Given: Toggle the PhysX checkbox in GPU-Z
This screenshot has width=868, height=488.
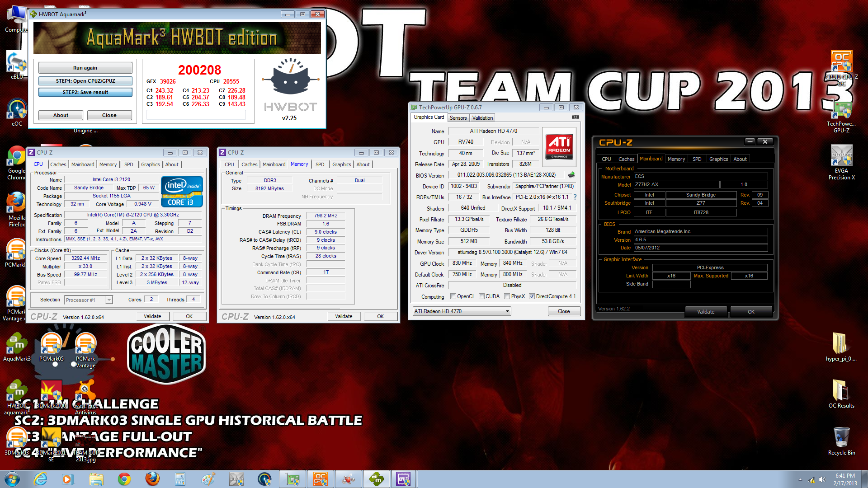Looking at the screenshot, I should click(x=507, y=296).
